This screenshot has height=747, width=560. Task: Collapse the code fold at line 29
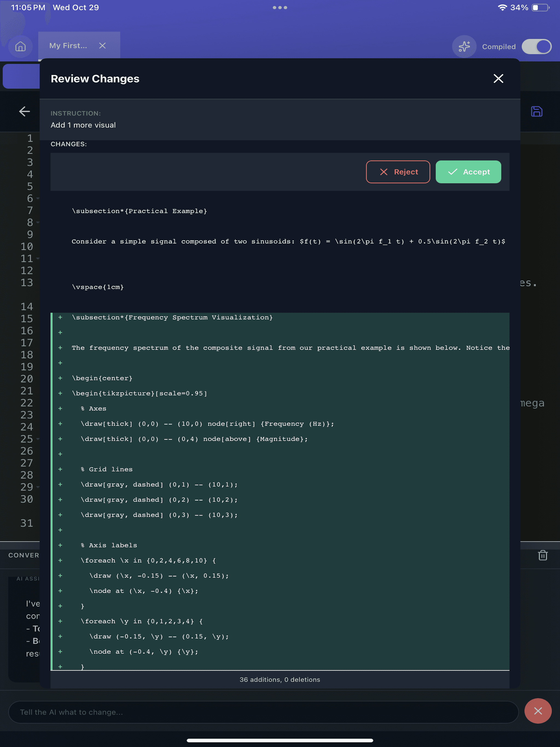[x=37, y=487]
